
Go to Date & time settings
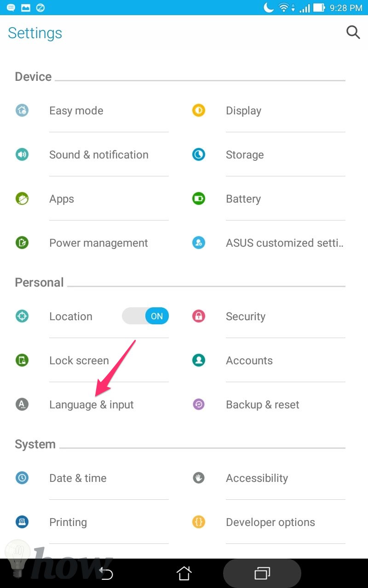click(78, 478)
